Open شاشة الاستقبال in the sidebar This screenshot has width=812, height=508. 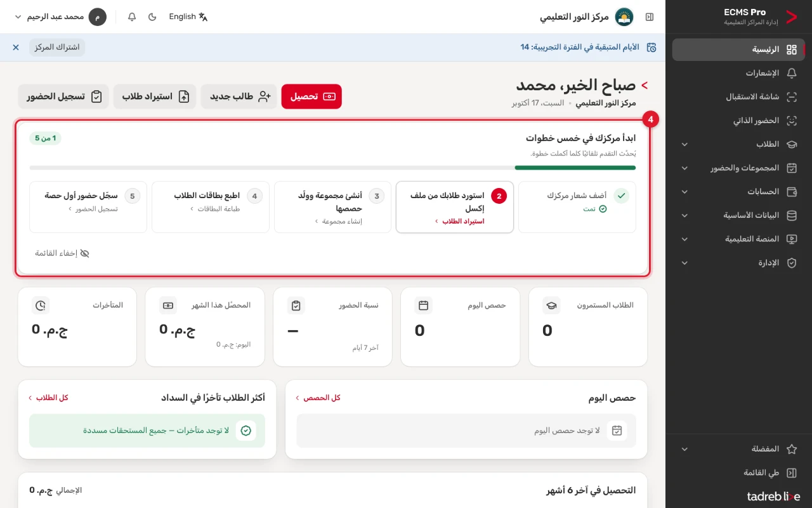tap(738, 97)
